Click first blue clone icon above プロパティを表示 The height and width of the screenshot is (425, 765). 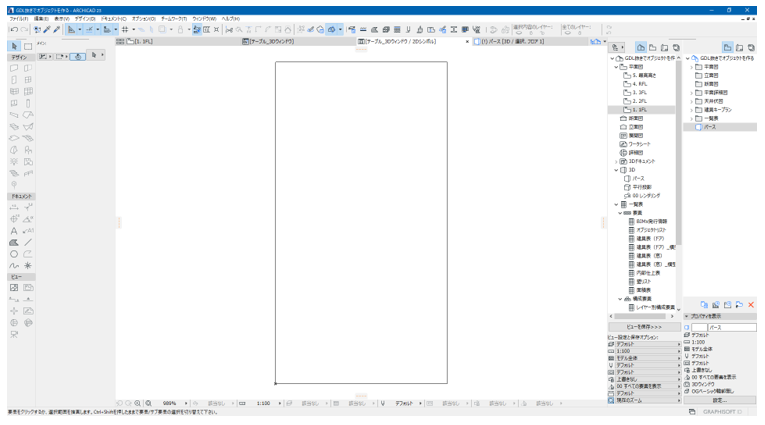point(704,305)
